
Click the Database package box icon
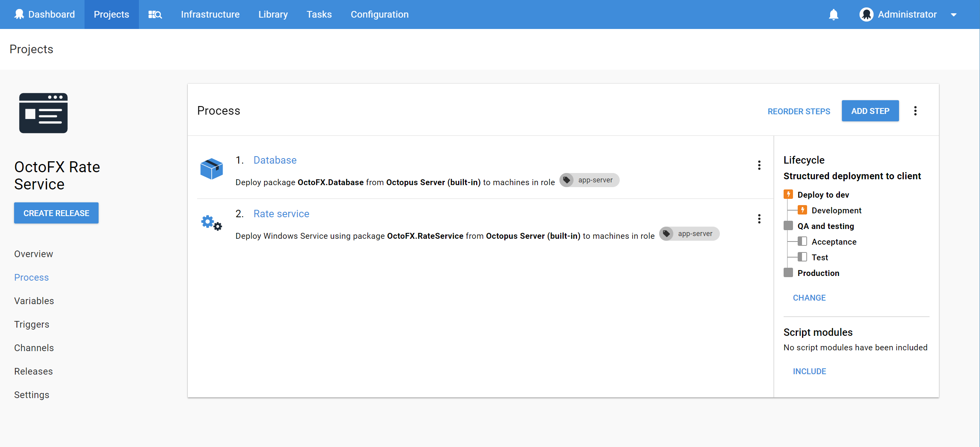click(x=211, y=169)
